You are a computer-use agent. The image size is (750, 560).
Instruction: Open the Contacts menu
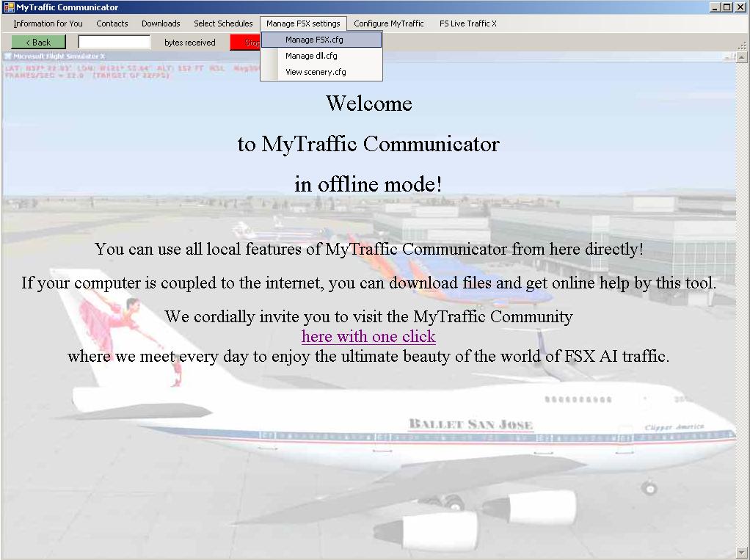tap(112, 23)
